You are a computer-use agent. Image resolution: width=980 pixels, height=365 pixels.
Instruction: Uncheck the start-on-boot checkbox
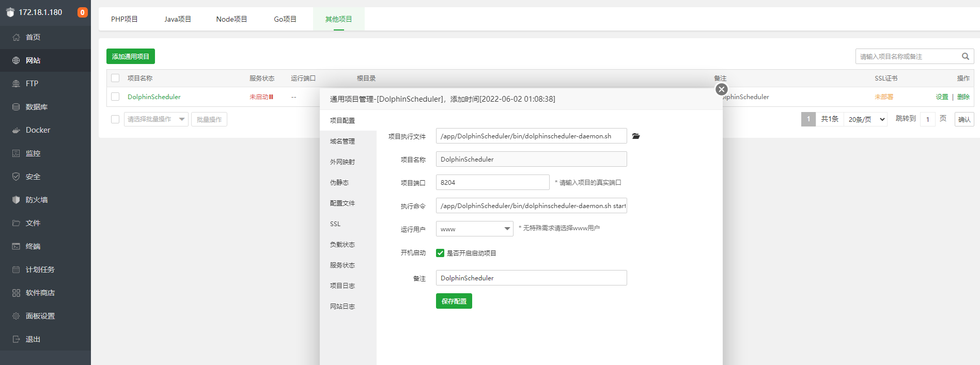point(440,253)
